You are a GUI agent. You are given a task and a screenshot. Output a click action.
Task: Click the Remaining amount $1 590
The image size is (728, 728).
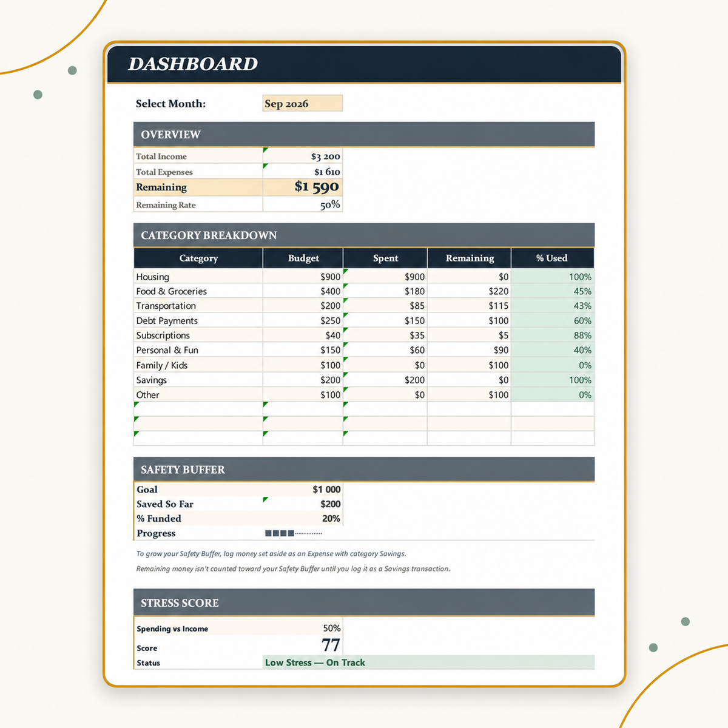coord(303,187)
